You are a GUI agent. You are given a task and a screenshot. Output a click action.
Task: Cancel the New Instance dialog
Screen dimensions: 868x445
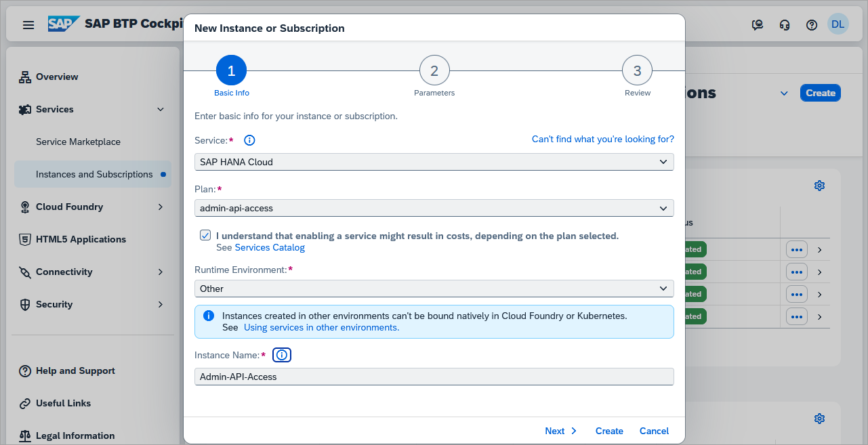click(654, 431)
